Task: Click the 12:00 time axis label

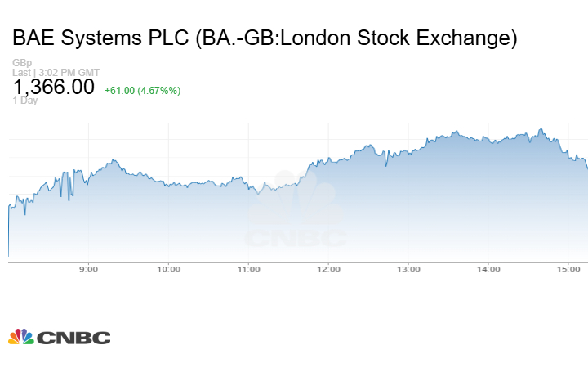Action: pyautogui.click(x=328, y=268)
